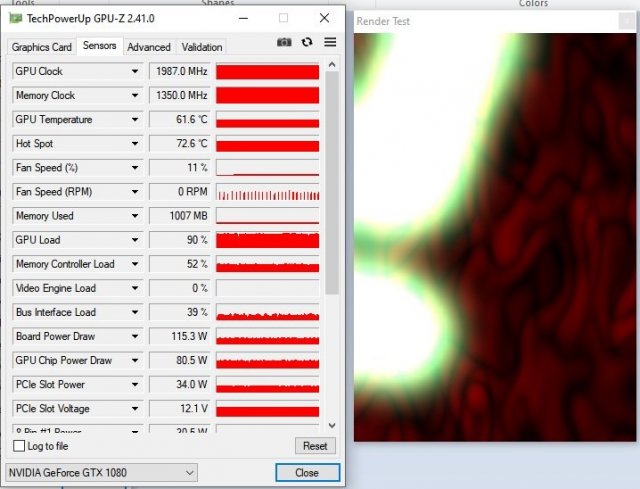Click the sensor list vertical scrollbar
This screenshot has height=489, width=640.
332,180
